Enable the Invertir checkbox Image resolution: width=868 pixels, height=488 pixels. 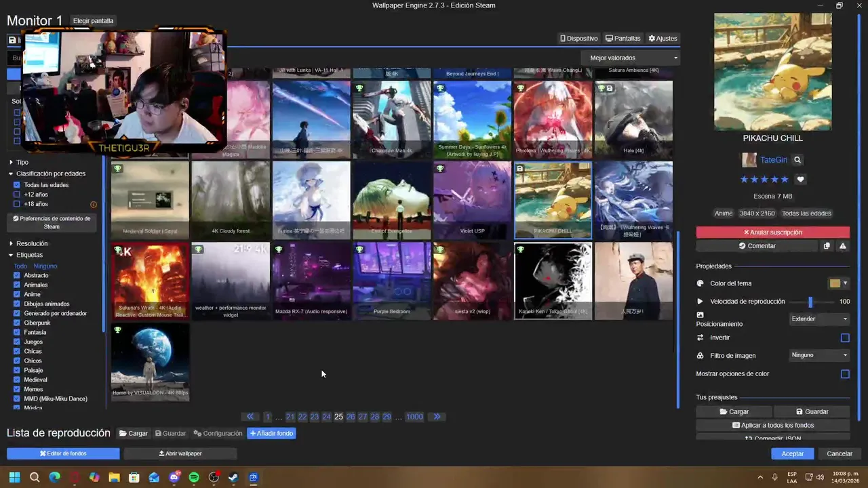tap(845, 338)
